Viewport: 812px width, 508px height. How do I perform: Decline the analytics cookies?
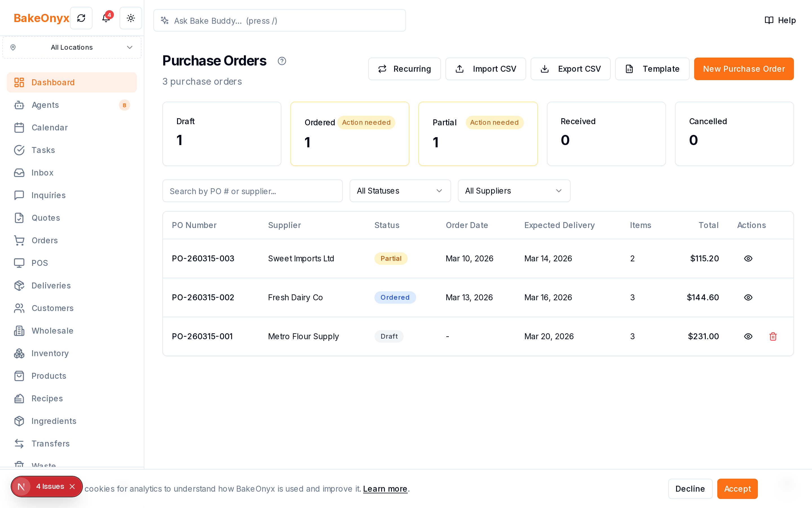[x=690, y=489]
